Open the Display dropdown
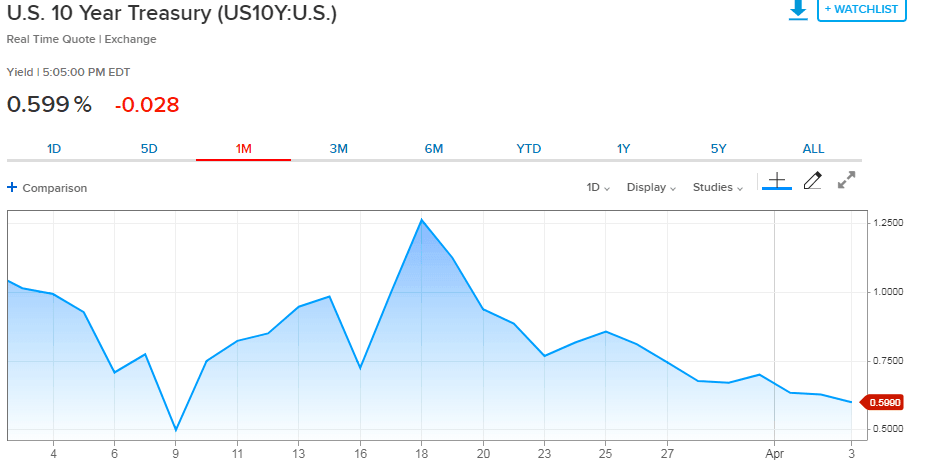The width and height of the screenshot is (930, 472). (651, 187)
